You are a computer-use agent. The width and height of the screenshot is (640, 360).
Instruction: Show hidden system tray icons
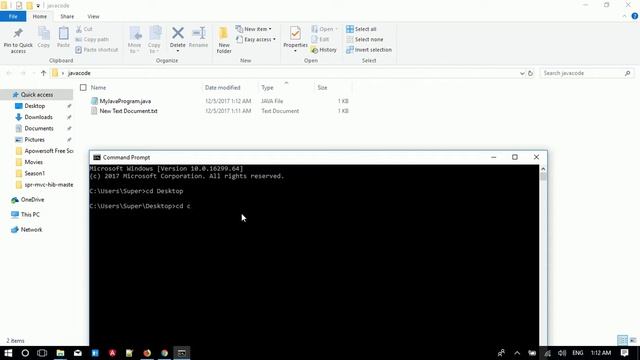517,353
